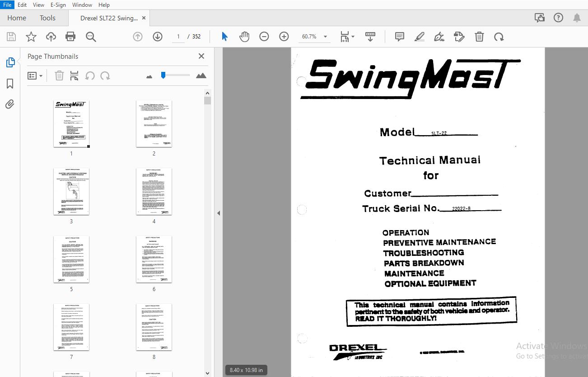Screen dimensions: 588x377
Task: Print the document with the printer icon
Action: click(70, 37)
